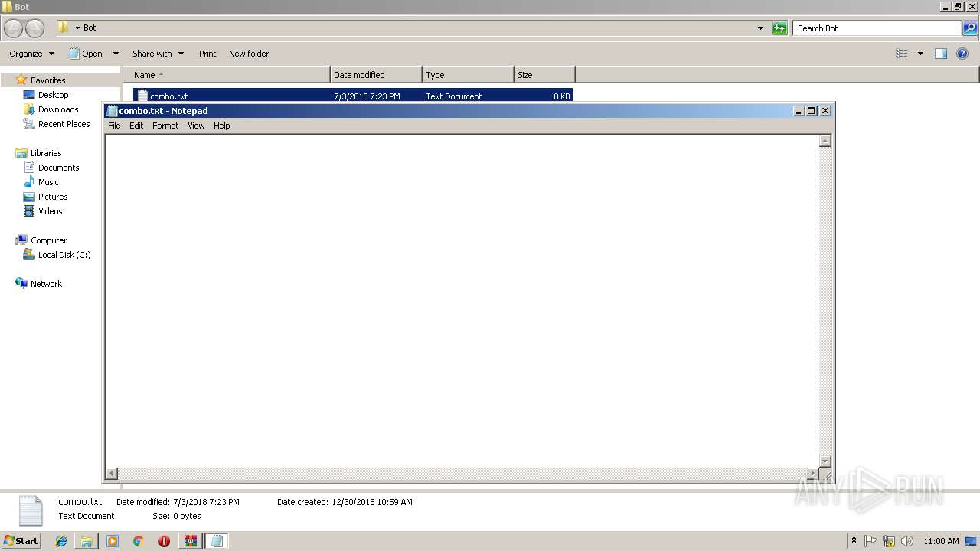The width and height of the screenshot is (980, 551).
Task: Click the Bot folder icon in address bar
Action: [x=63, y=28]
